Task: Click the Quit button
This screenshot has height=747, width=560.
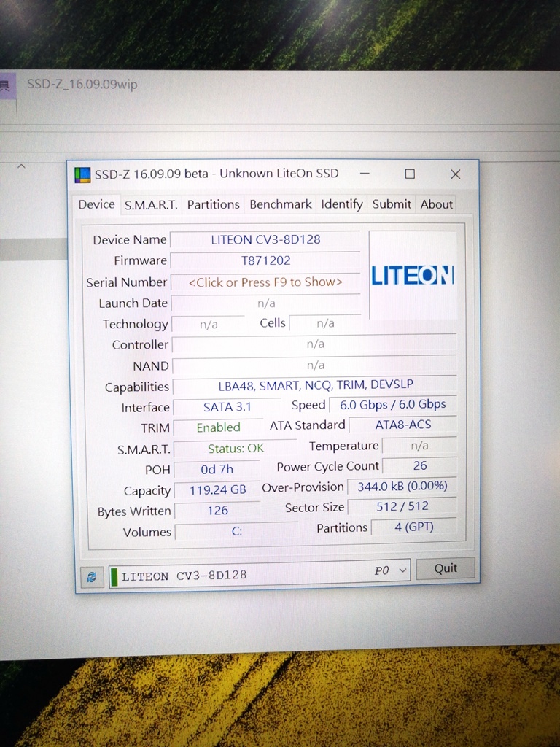Action: pos(446,568)
